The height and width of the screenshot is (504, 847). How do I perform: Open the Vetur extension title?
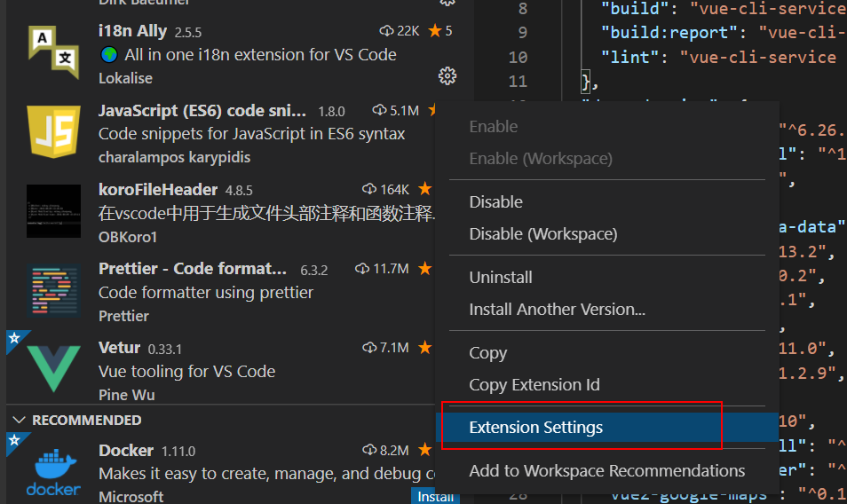(119, 348)
